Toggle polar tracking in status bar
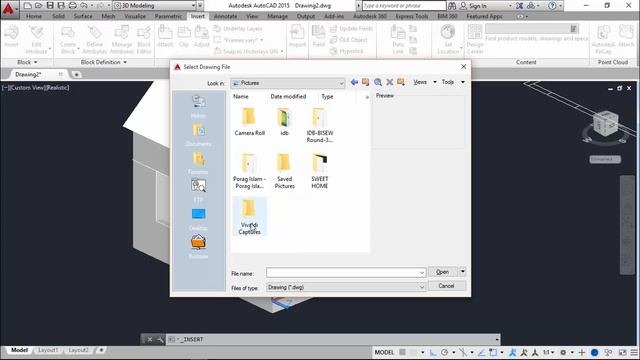 pyautogui.click(x=444, y=352)
